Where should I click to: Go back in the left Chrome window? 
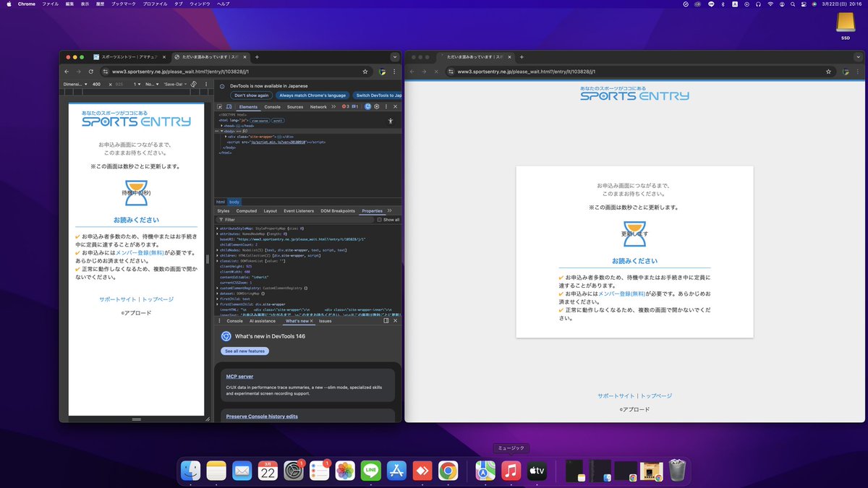tap(67, 72)
